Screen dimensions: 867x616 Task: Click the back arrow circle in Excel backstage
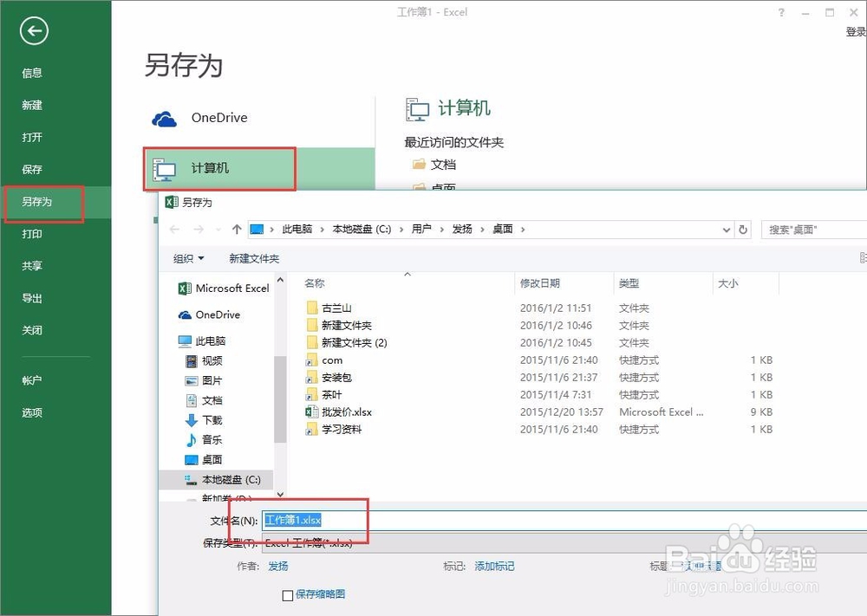35,31
